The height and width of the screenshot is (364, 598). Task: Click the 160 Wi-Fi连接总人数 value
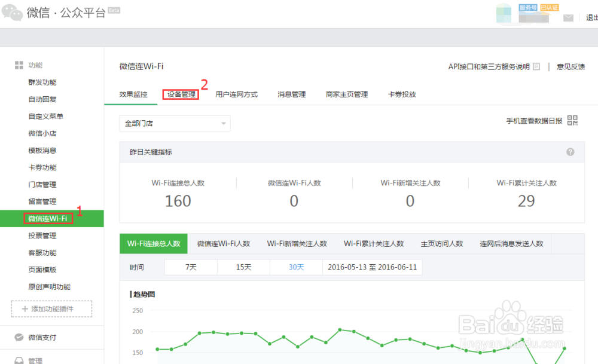coord(178,201)
